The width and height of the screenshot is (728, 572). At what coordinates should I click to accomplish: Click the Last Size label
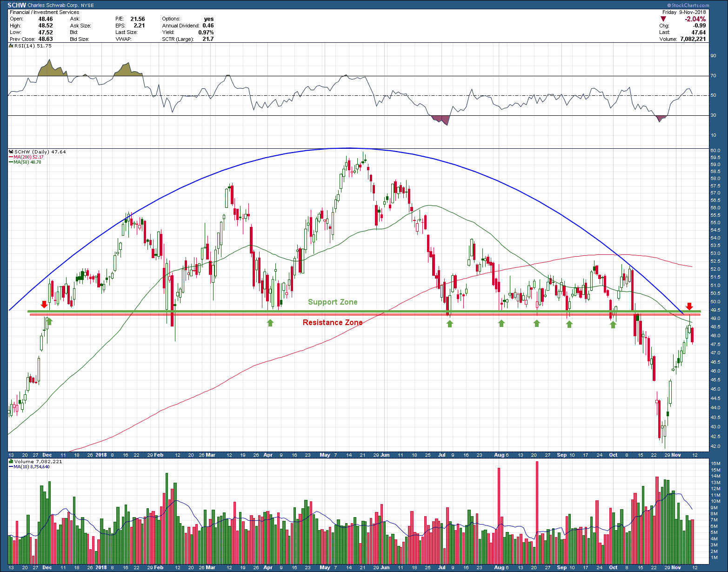tap(127, 33)
